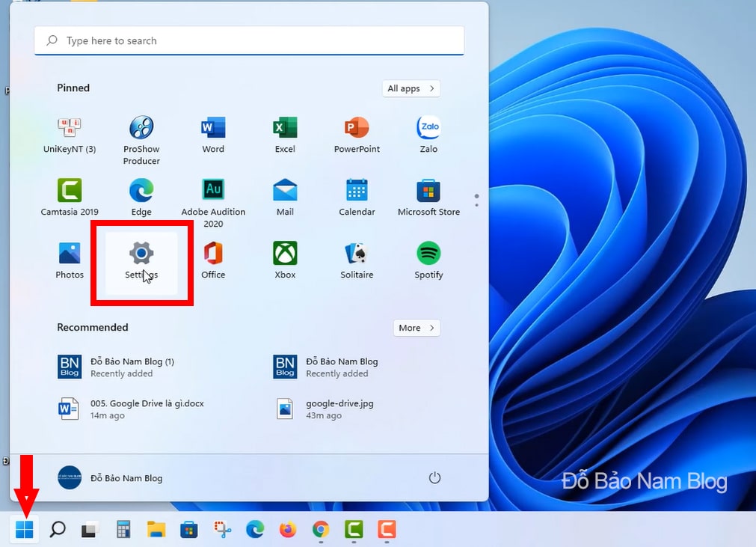The height and width of the screenshot is (547, 756).
Task: Open 005. Google Drive là gì.docx
Action: point(131,409)
